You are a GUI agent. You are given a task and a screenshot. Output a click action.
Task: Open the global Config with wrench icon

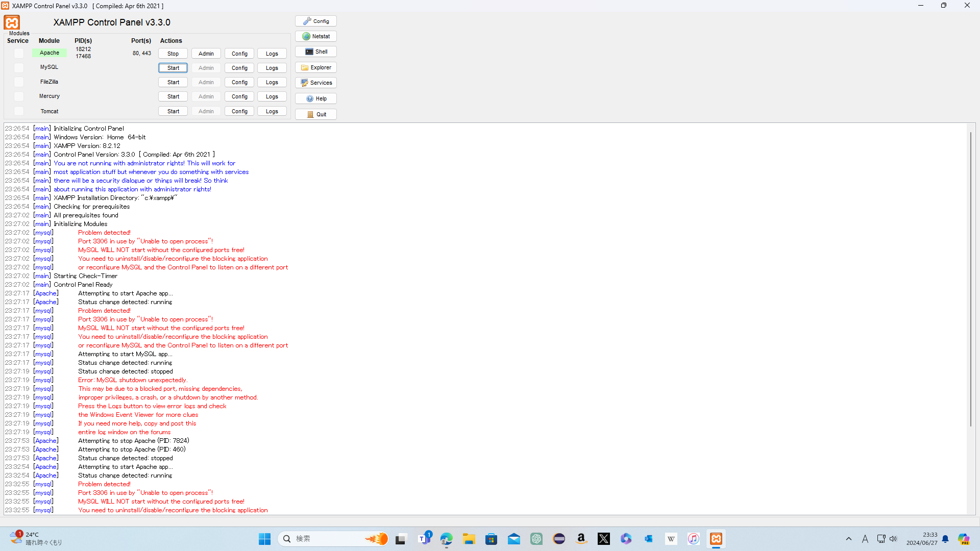(x=315, y=21)
